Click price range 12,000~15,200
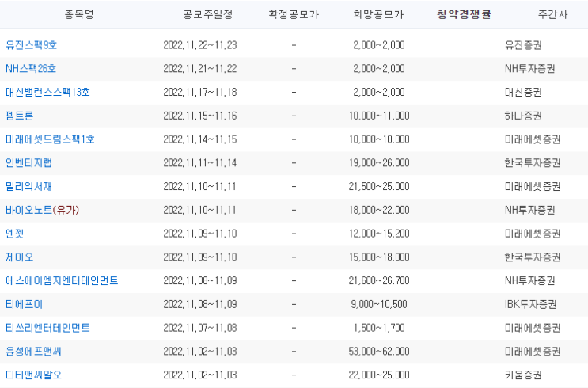The image size is (588, 388). 379,234
